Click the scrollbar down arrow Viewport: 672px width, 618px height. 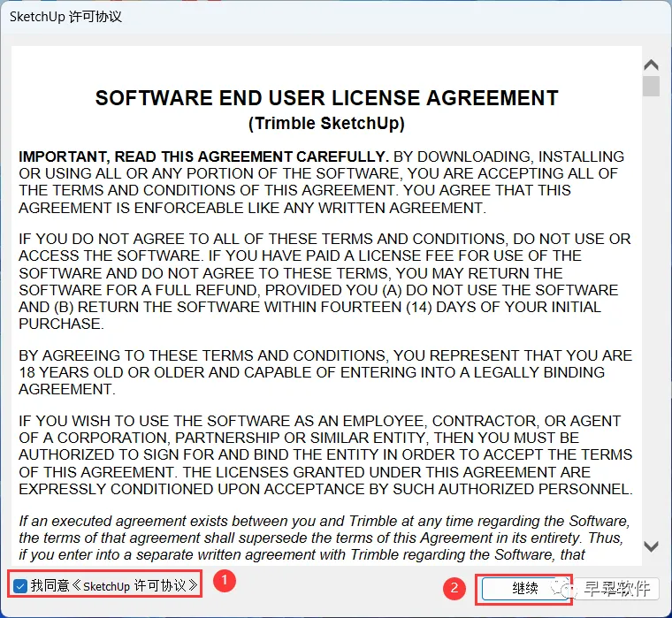(651, 546)
